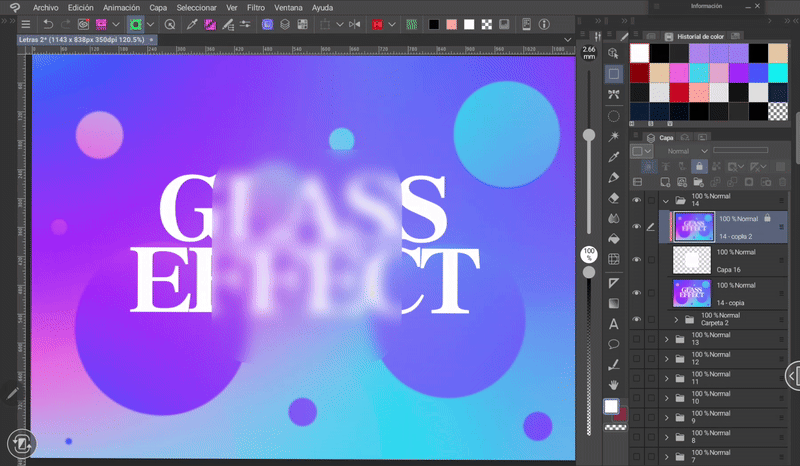Select the speech Balloon tool

pyautogui.click(x=614, y=345)
